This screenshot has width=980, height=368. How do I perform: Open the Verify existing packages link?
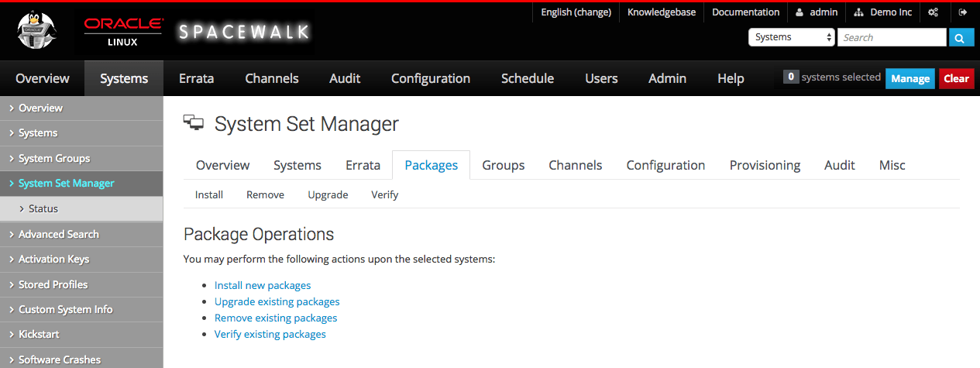[x=270, y=334]
